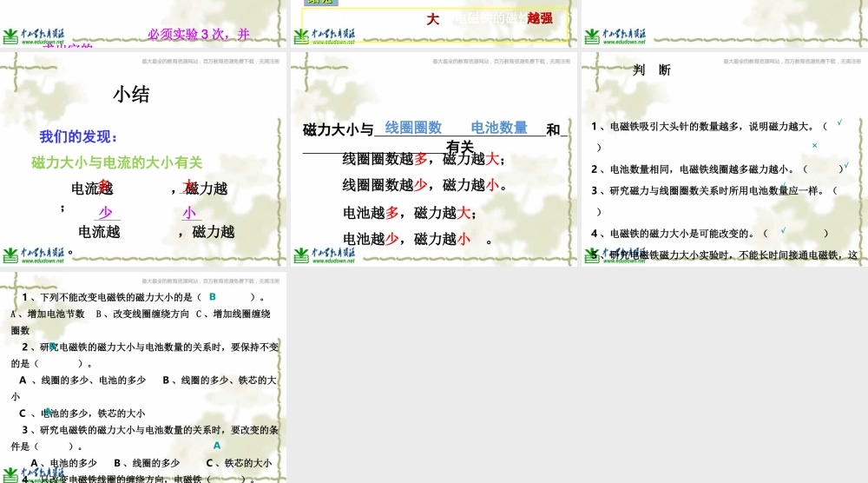Click statement 2 电池数量相同,电磁铁线圈越多磁力越小
Image resolution: width=868 pixels, height=483 pixels.
tap(717, 169)
